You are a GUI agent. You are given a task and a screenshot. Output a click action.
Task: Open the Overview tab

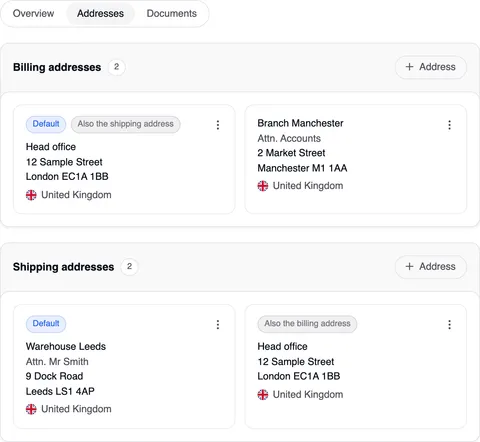coord(33,13)
